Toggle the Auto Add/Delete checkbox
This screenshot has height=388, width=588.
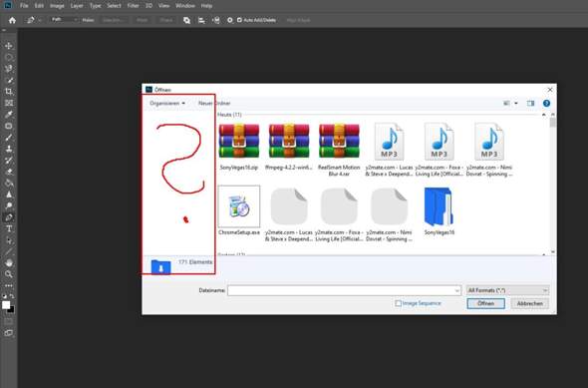[x=239, y=20]
